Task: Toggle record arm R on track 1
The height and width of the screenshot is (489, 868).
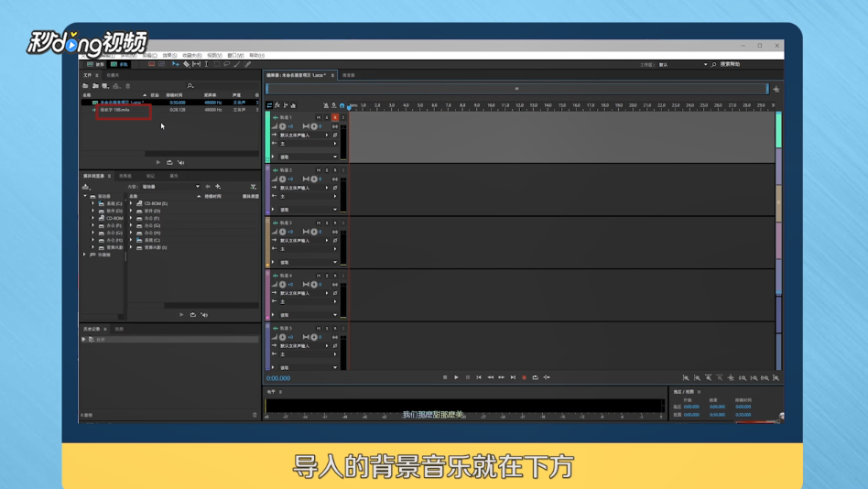Action: pos(335,117)
